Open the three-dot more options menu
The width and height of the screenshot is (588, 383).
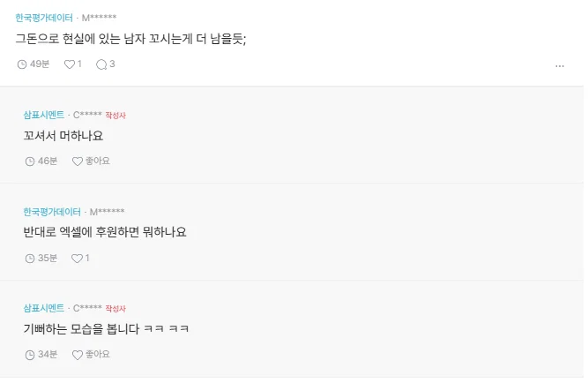(x=560, y=66)
